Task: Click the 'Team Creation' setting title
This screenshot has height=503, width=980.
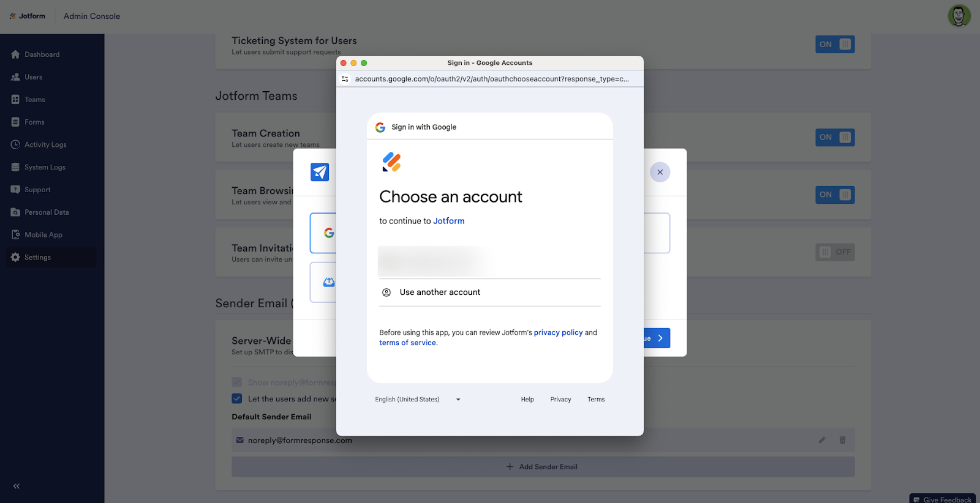Action: pos(266,133)
